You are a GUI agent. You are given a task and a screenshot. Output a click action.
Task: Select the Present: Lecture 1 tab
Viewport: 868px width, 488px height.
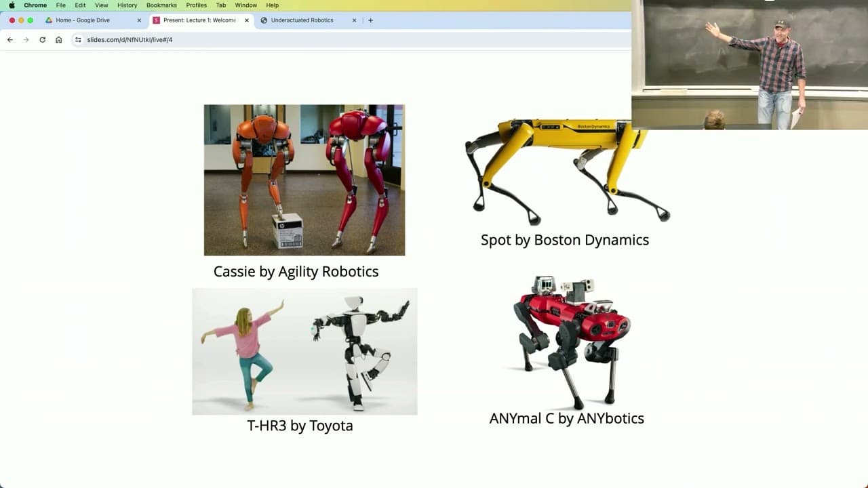200,20
